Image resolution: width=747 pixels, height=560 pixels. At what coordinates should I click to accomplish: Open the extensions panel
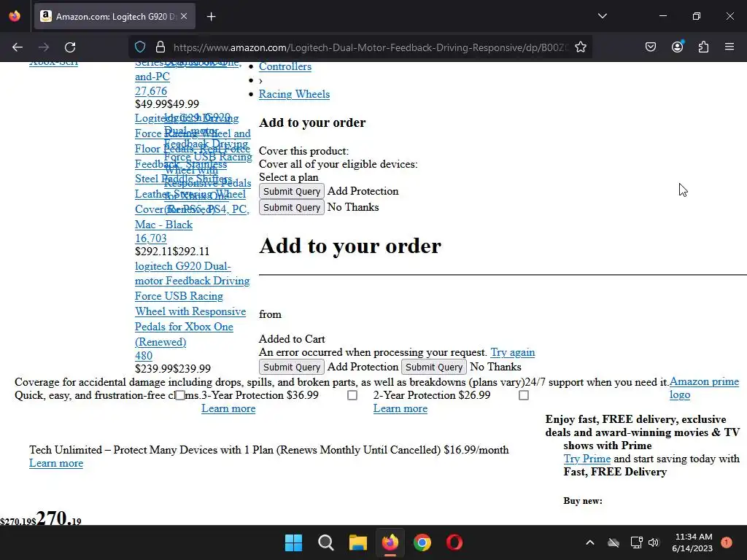pyautogui.click(x=703, y=47)
